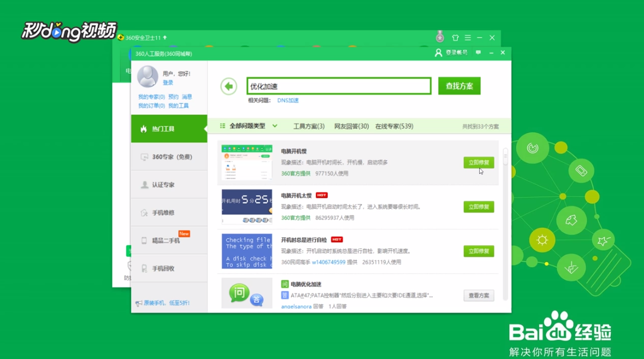This screenshot has height=359, width=644.
Task: Open 我的订单(0) link
Action: click(x=151, y=106)
